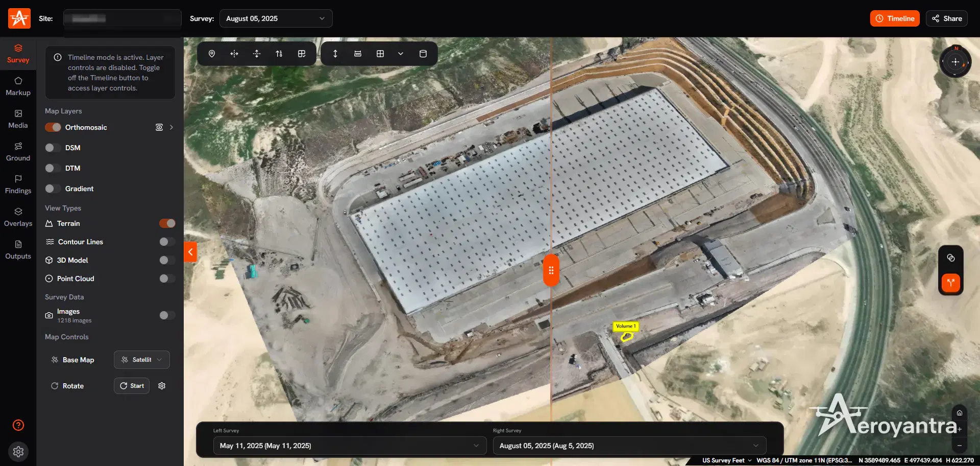980x466 pixels.
Task: Click the Start rotate button
Action: click(x=132, y=386)
